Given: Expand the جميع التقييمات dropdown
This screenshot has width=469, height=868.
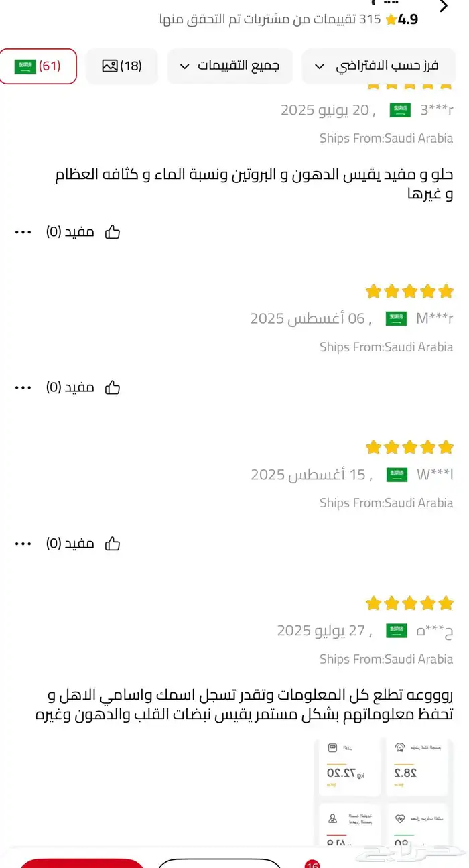Looking at the screenshot, I should pyautogui.click(x=230, y=66).
